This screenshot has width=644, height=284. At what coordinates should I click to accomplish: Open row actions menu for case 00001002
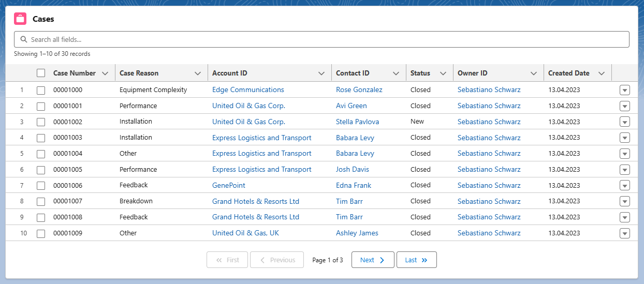coord(625,122)
